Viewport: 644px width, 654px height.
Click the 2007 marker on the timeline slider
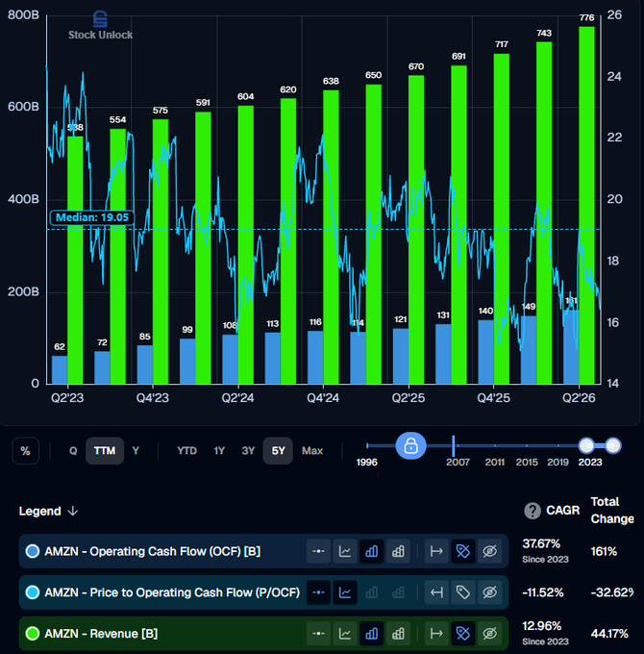pyautogui.click(x=453, y=446)
